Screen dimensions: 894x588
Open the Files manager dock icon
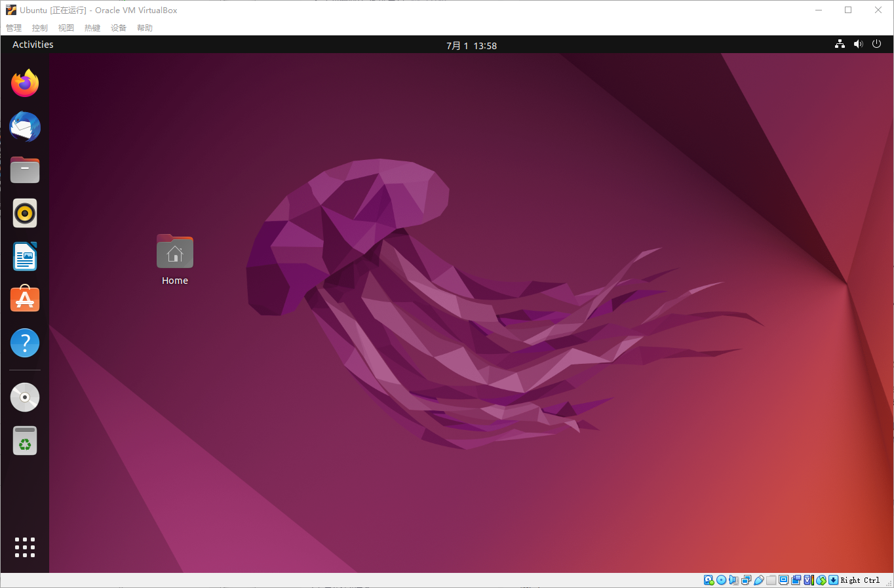tap(25, 170)
